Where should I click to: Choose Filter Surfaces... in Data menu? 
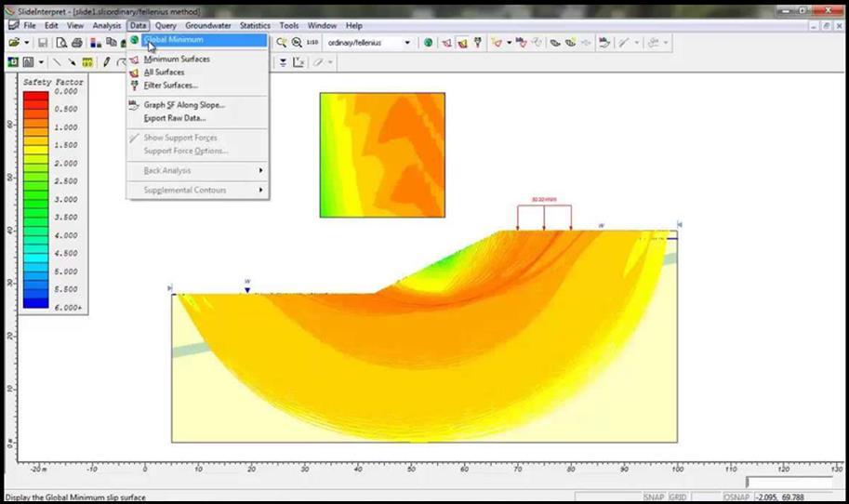[x=198, y=85]
